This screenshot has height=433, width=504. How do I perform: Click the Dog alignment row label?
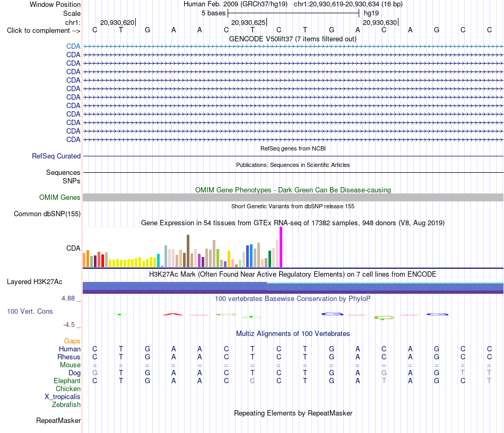(x=75, y=373)
